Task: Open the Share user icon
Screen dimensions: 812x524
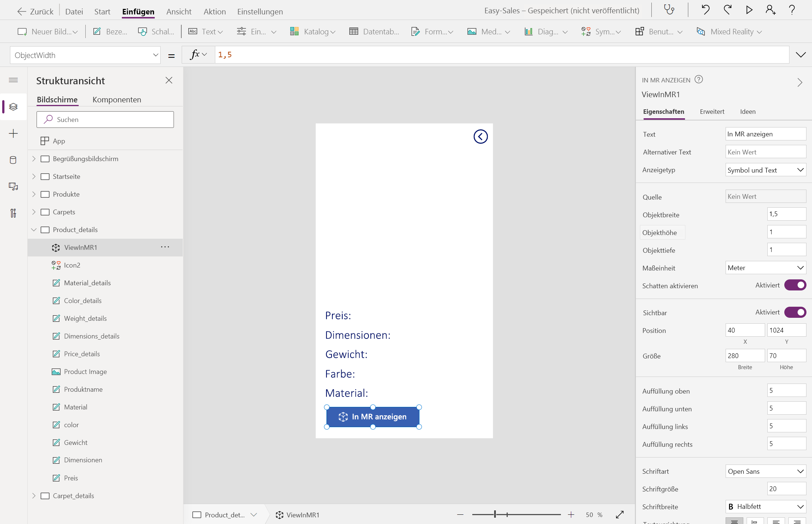Action: point(770,10)
